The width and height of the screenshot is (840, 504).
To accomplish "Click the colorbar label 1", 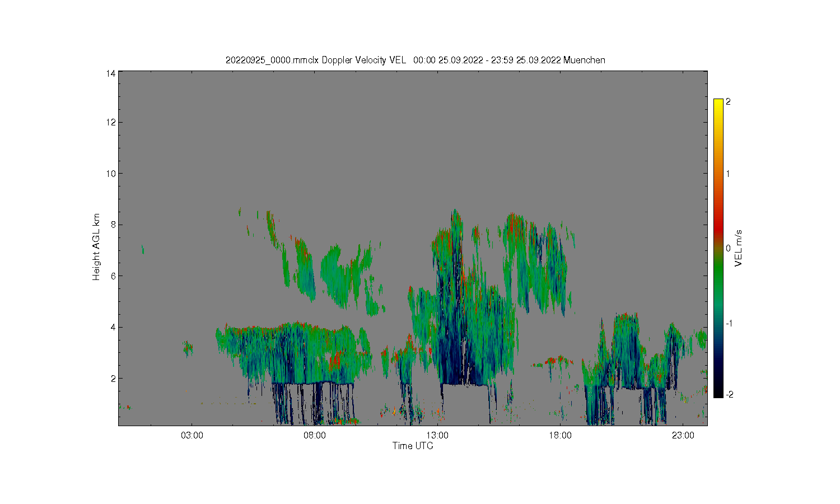I will (x=728, y=174).
